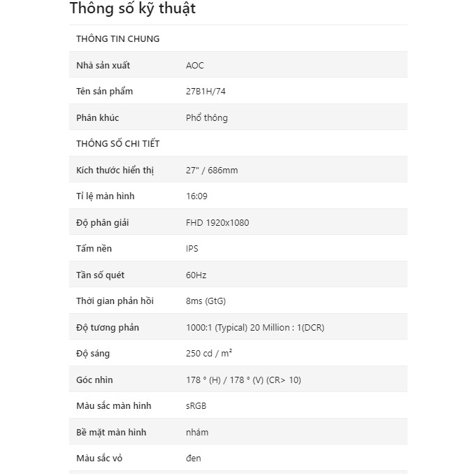Screen dimensions: 476x476
Task: Select the "THÔNG SỐ CHI TIẾT" section header
Action: coord(117,144)
